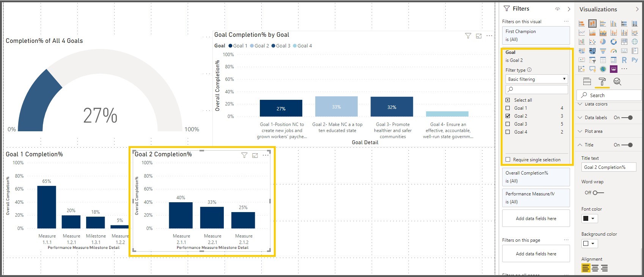
Task: Set title alignment to center
Action: pyautogui.click(x=595, y=268)
